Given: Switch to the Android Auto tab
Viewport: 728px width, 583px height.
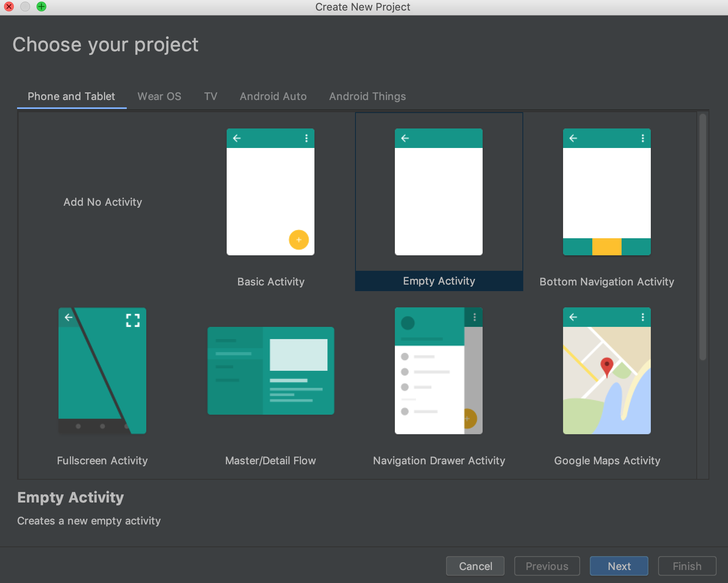Looking at the screenshot, I should [x=273, y=96].
